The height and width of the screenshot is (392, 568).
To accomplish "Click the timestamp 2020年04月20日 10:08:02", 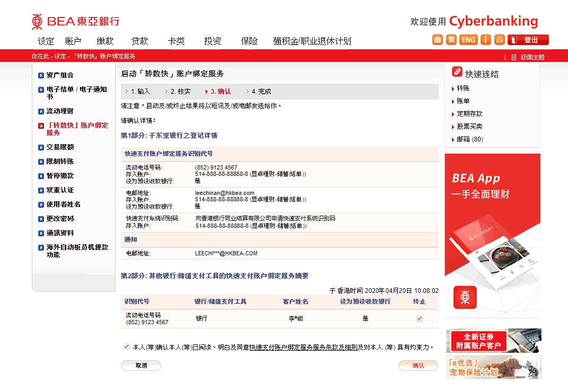I will [402, 291].
